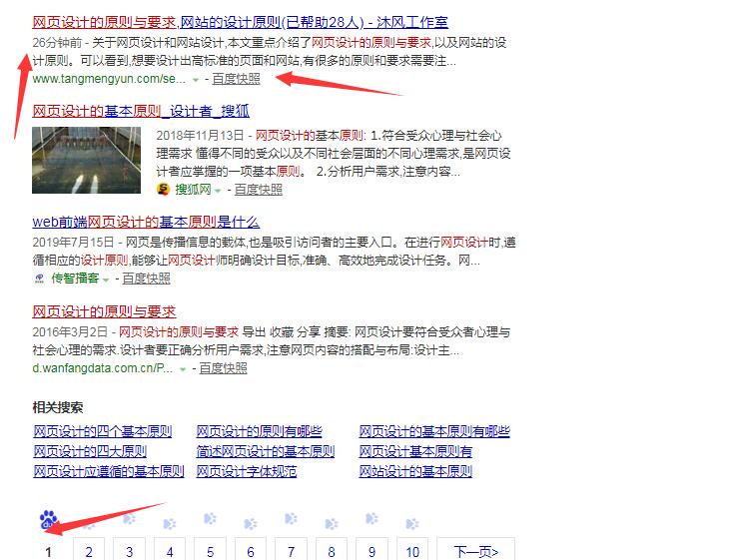Open fourth result 网页设计的原则与要求
Viewport: 738px width, 560px height.
click(x=104, y=311)
